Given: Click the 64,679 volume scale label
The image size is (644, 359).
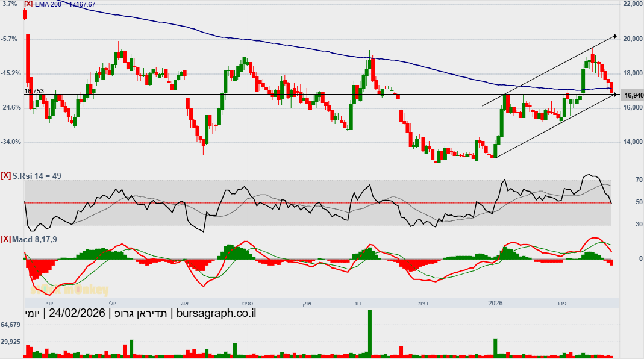Looking at the screenshot, I should coord(11,325).
